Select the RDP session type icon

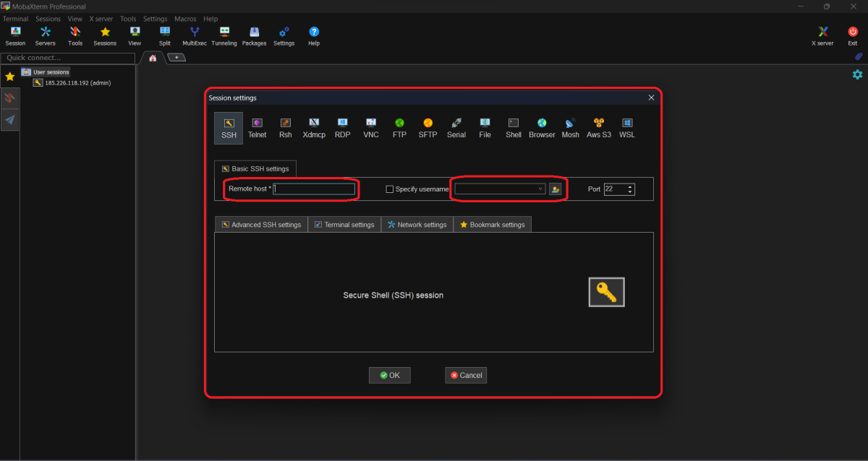point(342,127)
